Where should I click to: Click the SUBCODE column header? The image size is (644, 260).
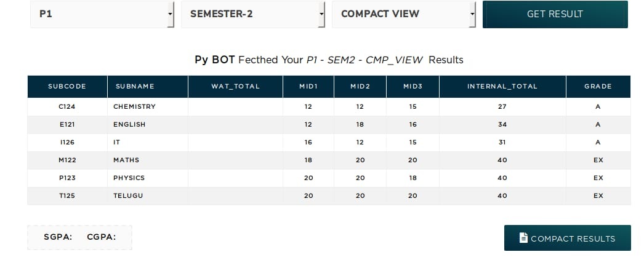coord(67,87)
